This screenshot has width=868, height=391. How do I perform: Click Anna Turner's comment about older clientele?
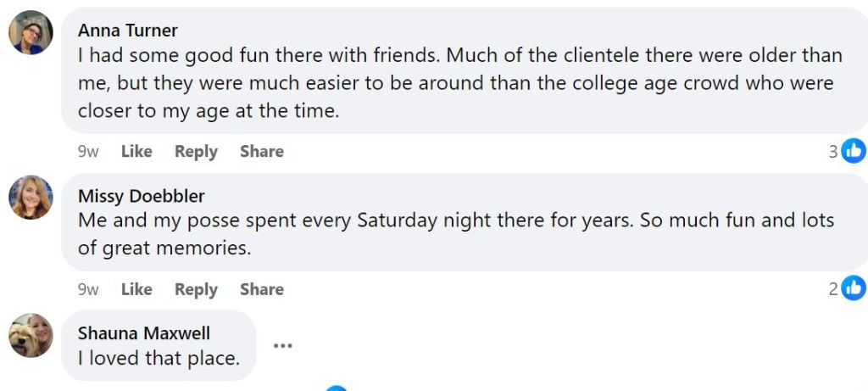(458, 83)
